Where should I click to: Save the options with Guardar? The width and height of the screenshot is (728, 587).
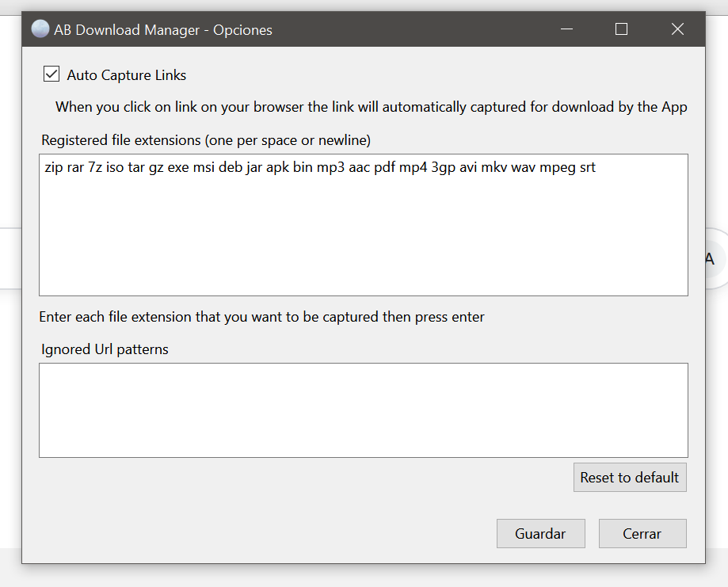540,533
